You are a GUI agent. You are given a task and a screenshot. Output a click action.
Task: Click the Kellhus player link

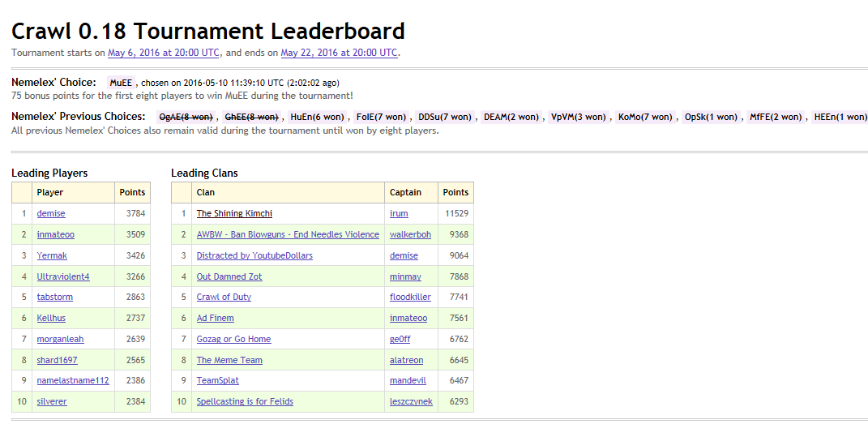[52, 319]
